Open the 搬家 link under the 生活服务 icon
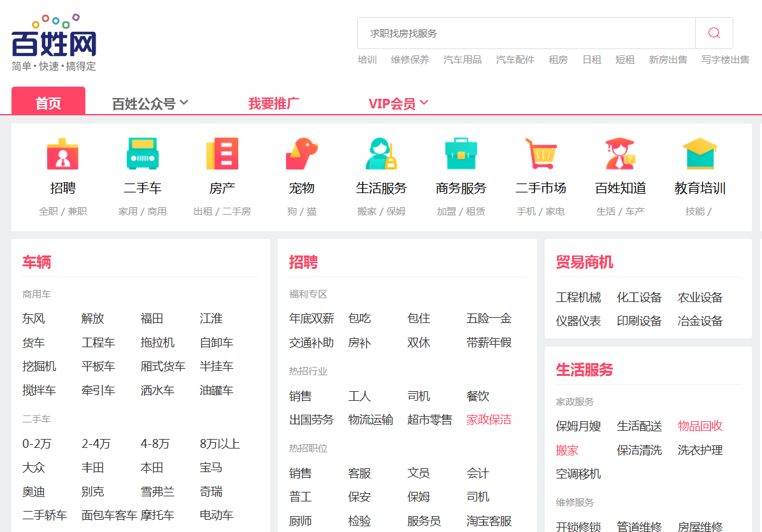 click(367, 212)
